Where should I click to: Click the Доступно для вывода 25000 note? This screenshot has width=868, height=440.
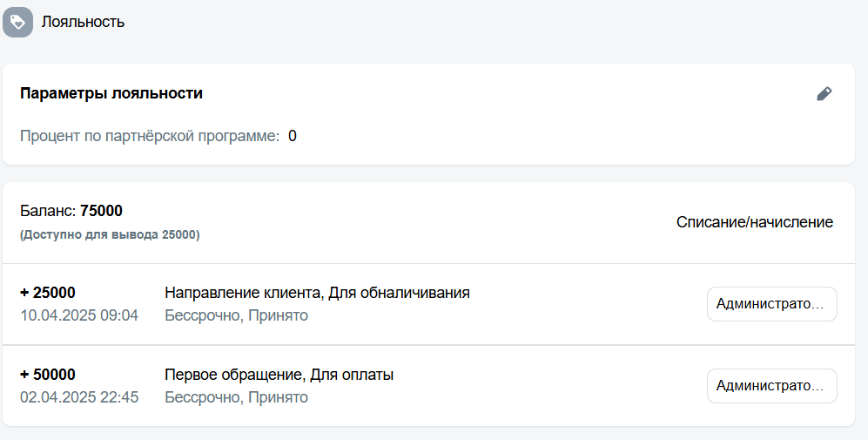click(x=110, y=235)
